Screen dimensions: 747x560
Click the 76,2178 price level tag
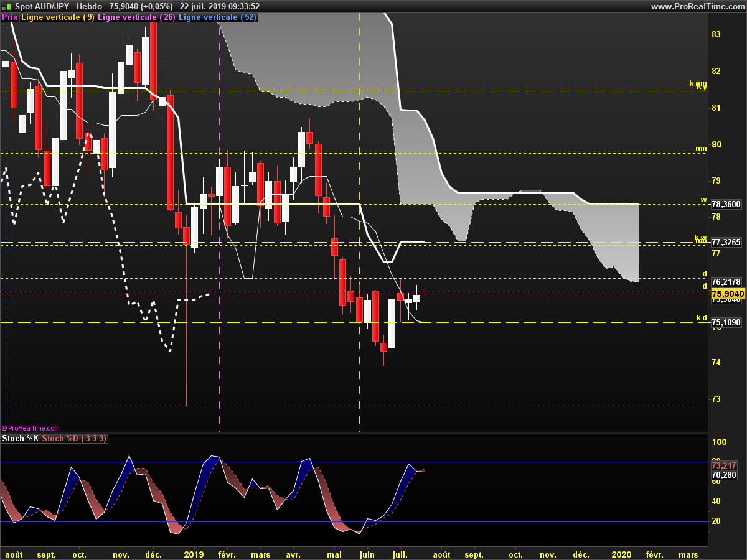coord(726,282)
